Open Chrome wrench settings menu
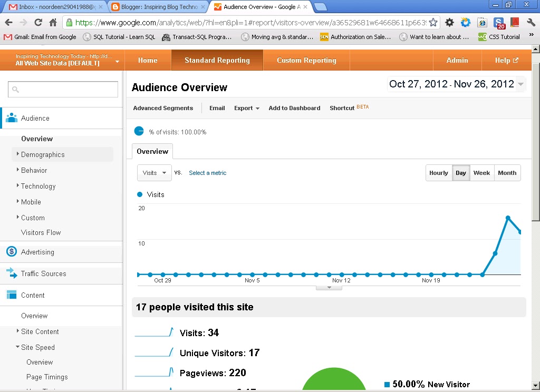 531,23
